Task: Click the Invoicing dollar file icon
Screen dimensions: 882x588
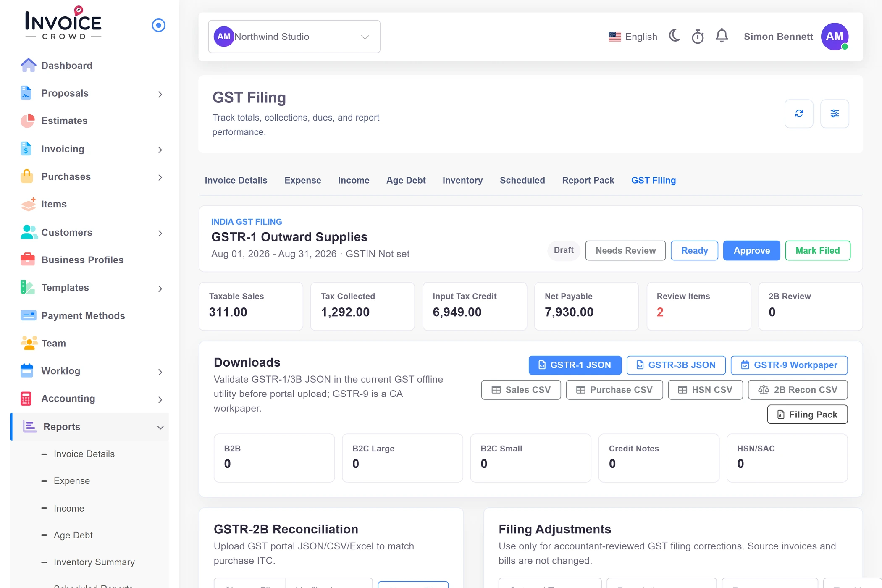Action: (x=26, y=149)
